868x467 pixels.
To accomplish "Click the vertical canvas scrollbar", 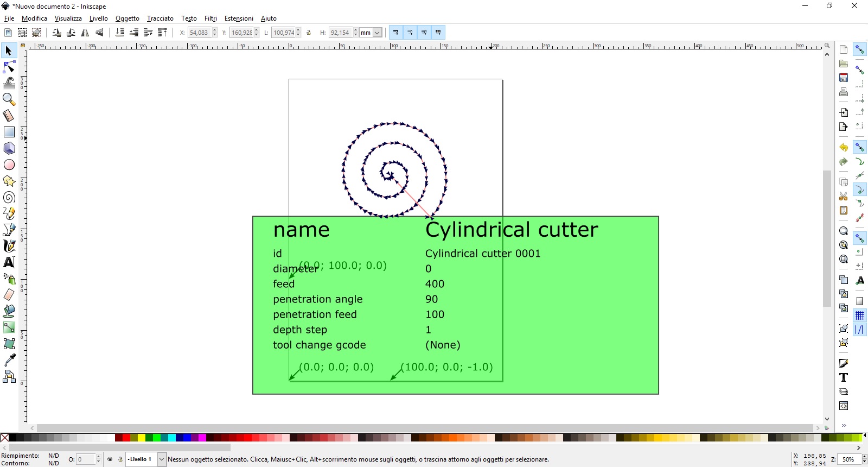I will click(x=827, y=239).
